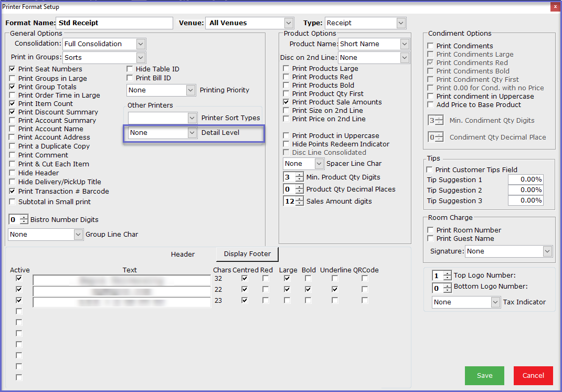Activate the fourth header line checkbox
This screenshot has width=562, height=392.
tap(19, 311)
